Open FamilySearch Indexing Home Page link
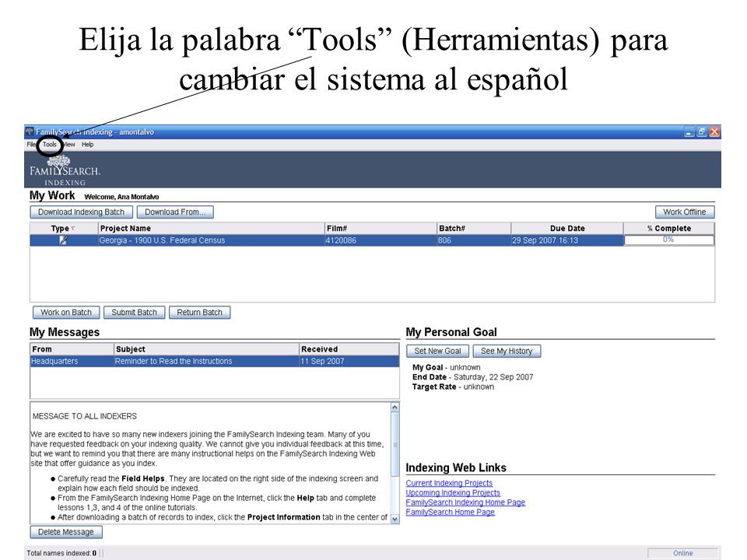 click(465, 502)
